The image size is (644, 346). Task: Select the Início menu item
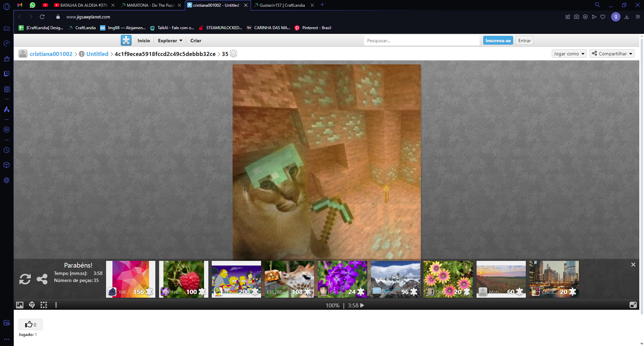(144, 41)
